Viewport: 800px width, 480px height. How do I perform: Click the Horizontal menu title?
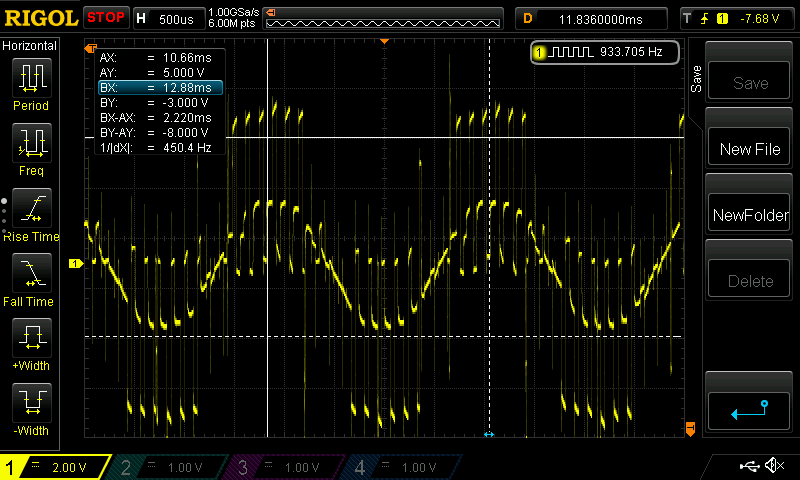(30, 46)
